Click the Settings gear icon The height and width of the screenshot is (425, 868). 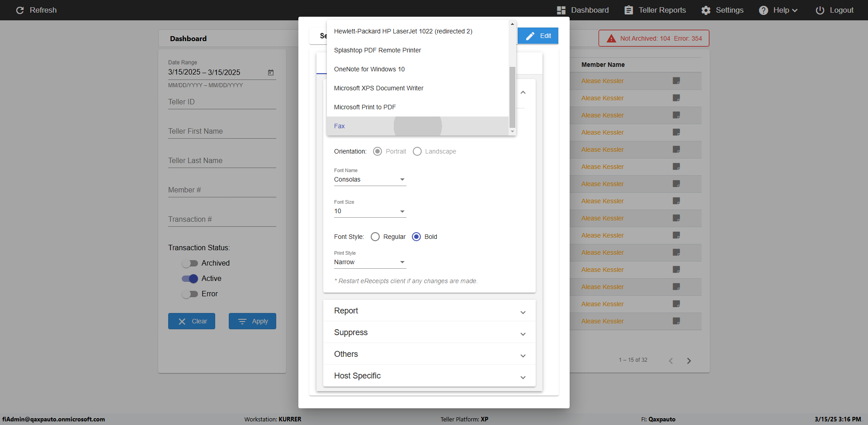[x=706, y=10]
